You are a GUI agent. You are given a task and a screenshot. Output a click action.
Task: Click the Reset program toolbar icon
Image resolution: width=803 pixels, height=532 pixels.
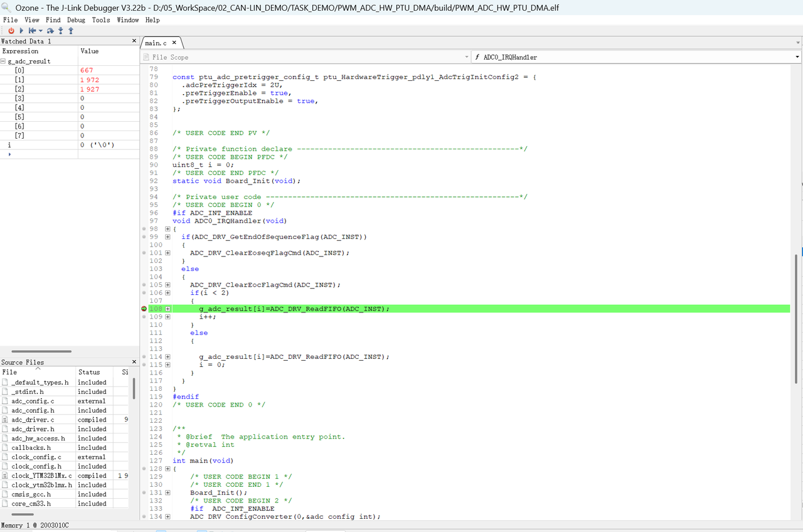tap(32, 30)
